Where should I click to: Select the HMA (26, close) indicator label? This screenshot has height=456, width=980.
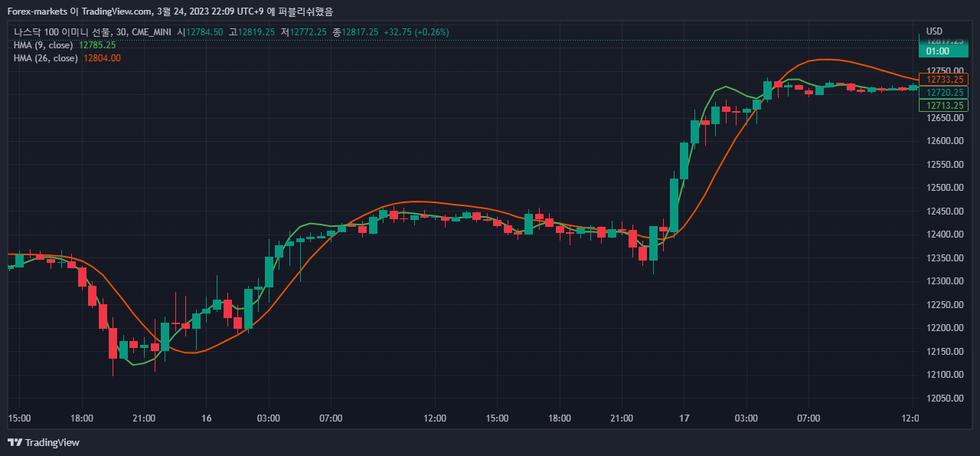[x=46, y=58]
